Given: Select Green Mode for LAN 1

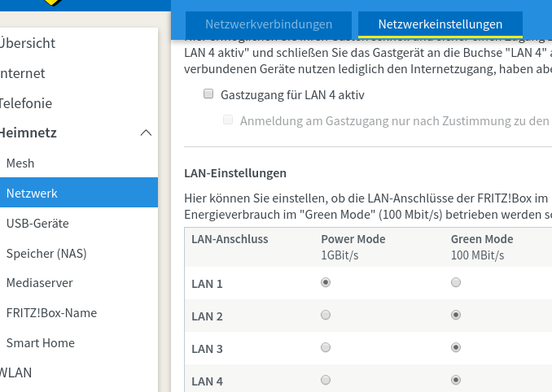Looking at the screenshot, I should pos(456,282).
